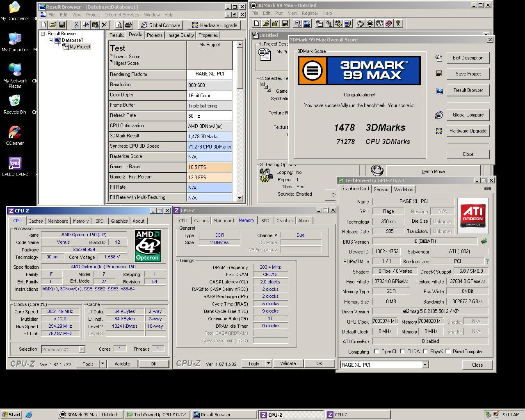Click the camera screenshot icon in GPU-Z
This screenshot has height=420, width=525.
pyautogui.click(x=487, y=189)
